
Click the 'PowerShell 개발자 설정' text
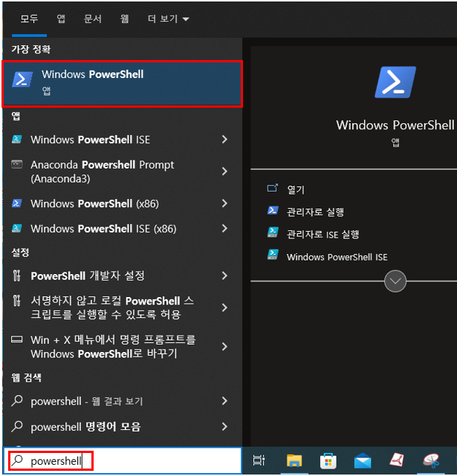88,276
